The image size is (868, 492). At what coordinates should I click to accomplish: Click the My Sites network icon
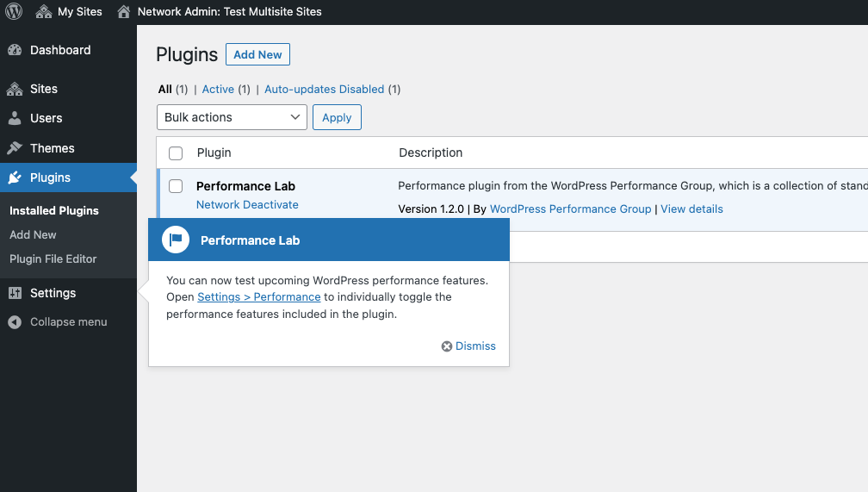(43, 12)
